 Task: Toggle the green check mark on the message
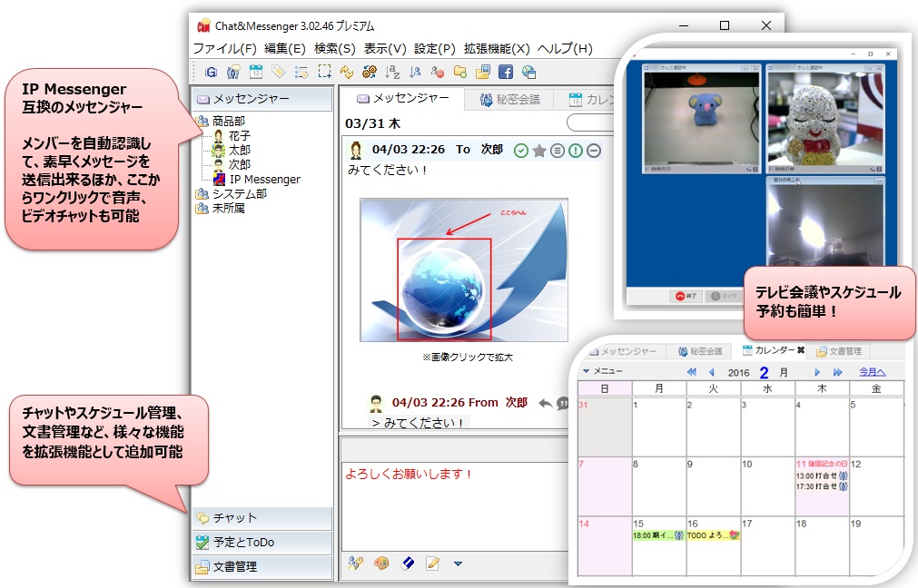click(521, 151)
